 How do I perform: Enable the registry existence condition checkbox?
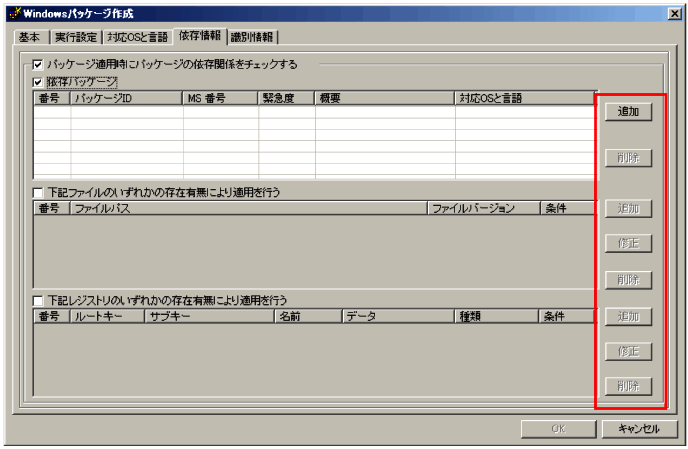pyautogui.click(x=38, y=301)
